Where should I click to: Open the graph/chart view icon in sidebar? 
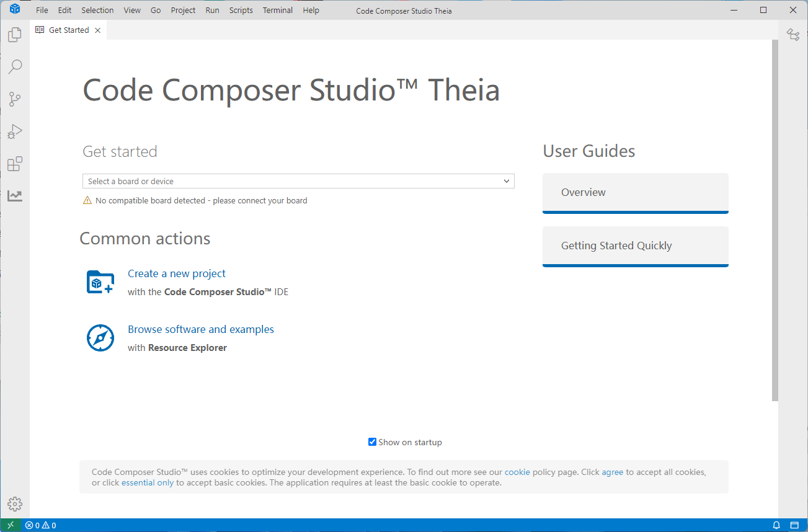15,196
